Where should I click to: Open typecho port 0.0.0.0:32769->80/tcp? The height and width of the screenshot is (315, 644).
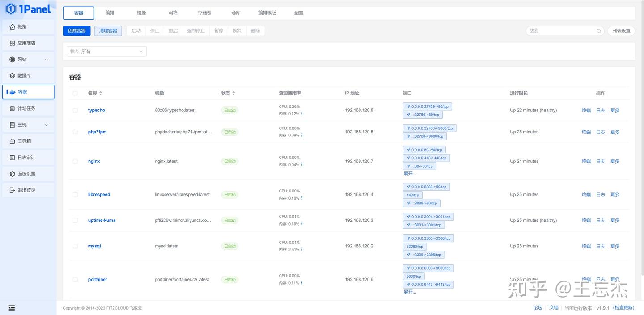428,106
